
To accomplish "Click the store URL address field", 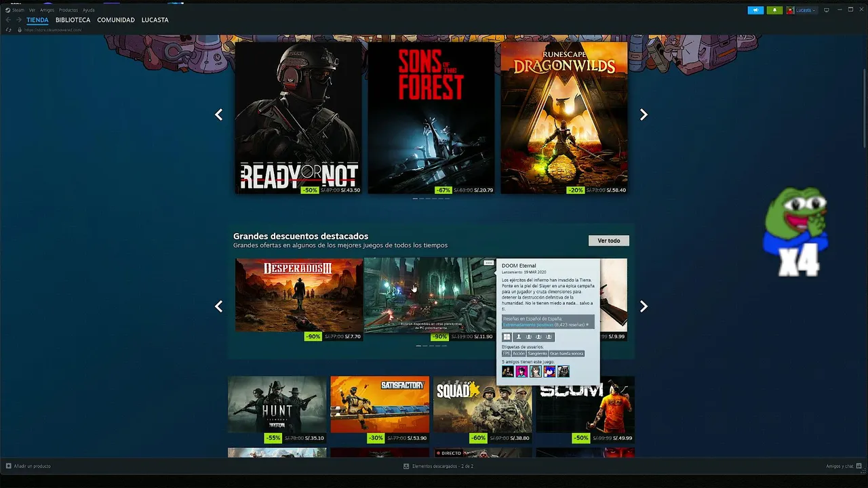I will coord(53,30).
